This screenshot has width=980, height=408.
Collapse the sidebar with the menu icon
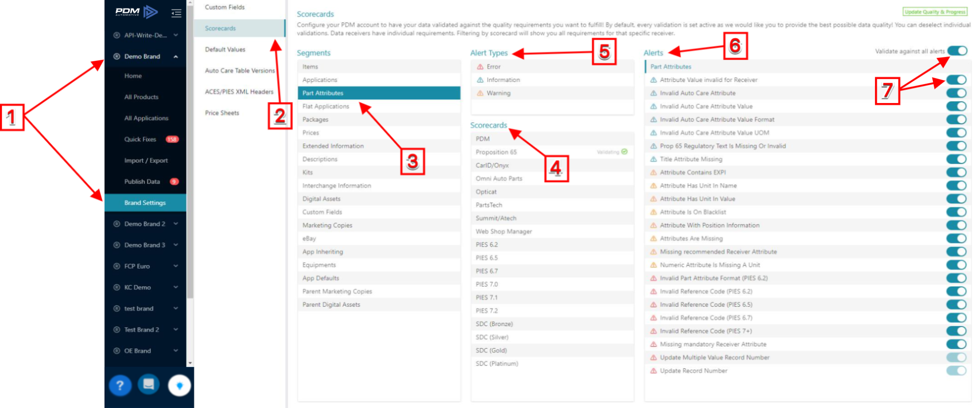176,13
